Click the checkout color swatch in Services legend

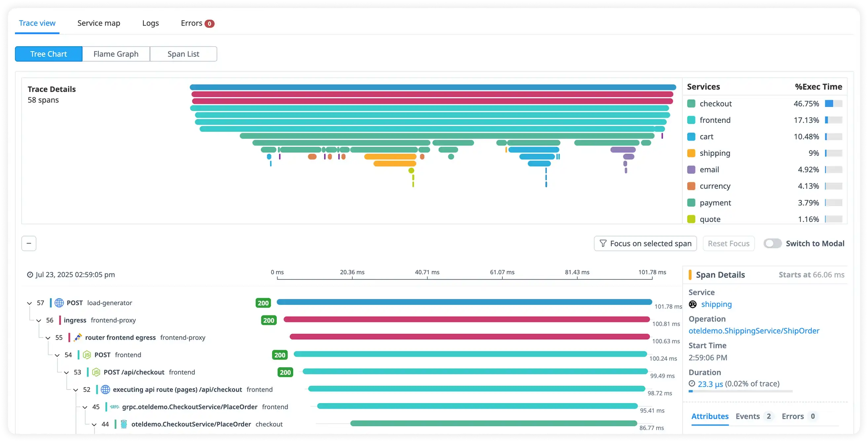(691, 103)
